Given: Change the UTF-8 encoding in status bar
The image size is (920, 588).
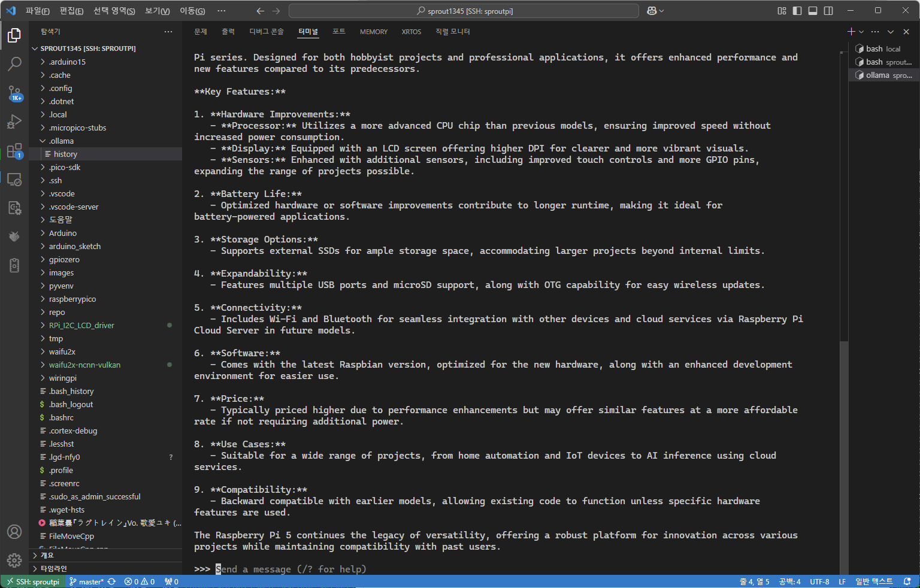Looking at the screenshot, I should point(819,581).
